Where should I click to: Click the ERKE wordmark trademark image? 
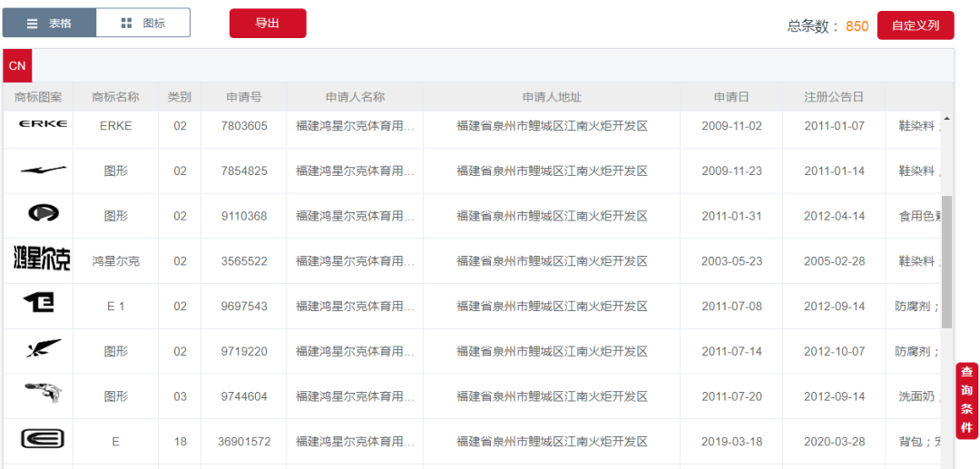click(x=44, y=123)
